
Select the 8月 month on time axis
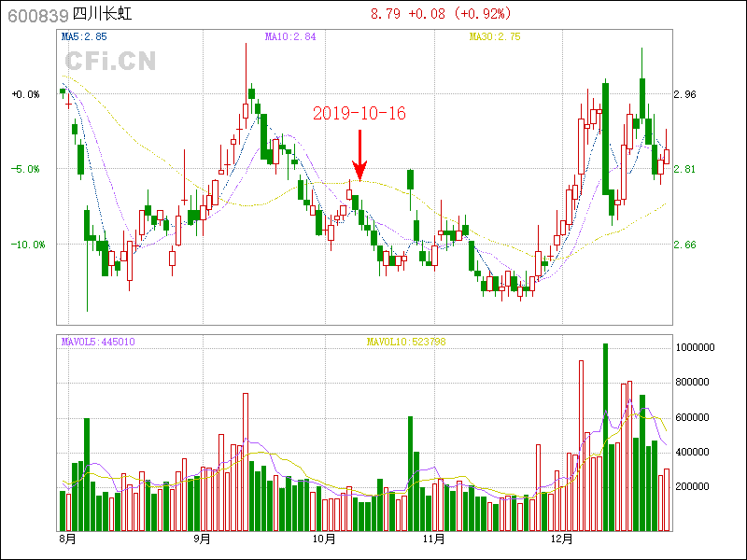pyautogui.click(x=66, y=539)
